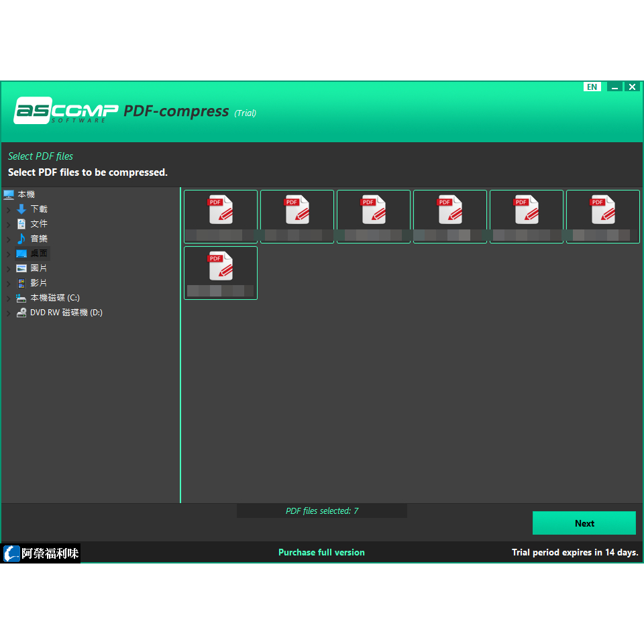Select the lone PDF file in the second row
The image size is (644, 644).
(x=221, y=273)
